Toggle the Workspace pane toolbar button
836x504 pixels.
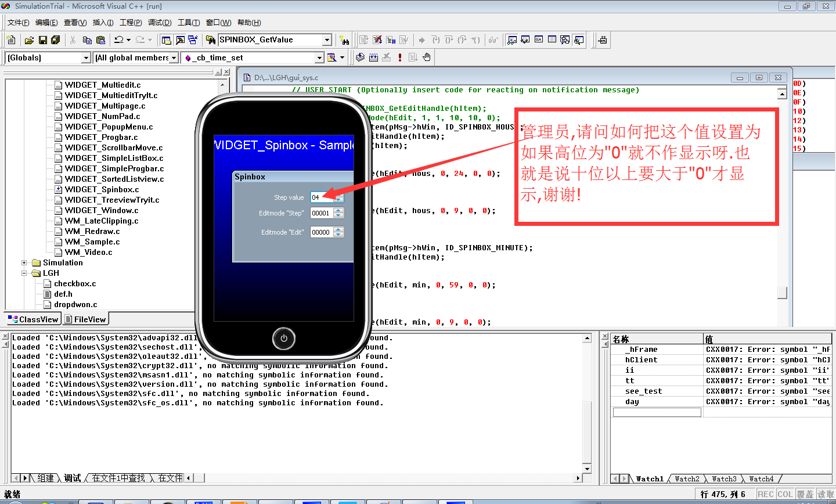[x=166, y=40]
